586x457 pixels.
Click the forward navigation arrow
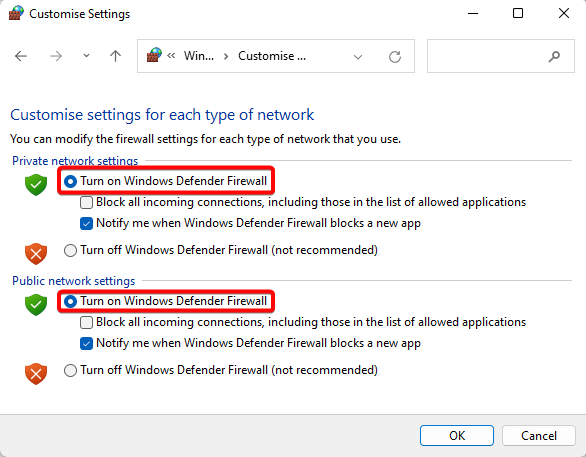coord(56,56)
